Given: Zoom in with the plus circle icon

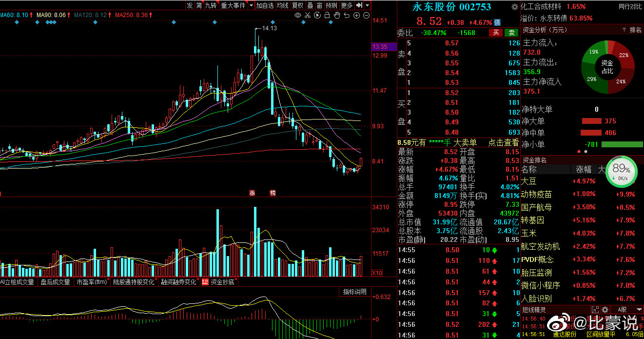Looking at the screenshot, I should [356, 16].
